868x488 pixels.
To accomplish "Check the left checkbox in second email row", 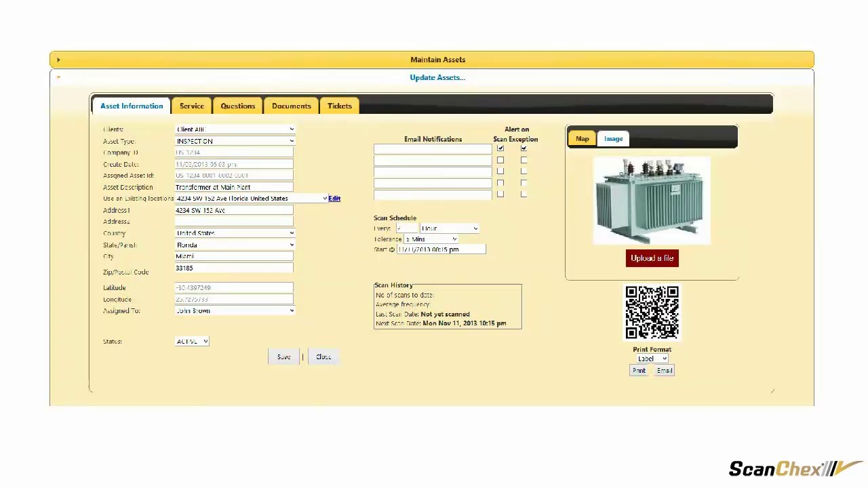I will coord(500,160).
